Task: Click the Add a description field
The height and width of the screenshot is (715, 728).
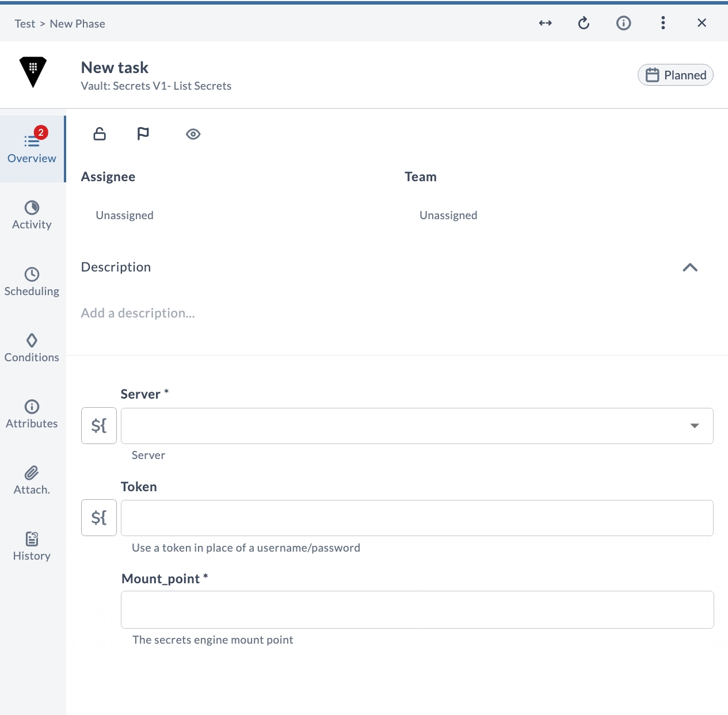Action: [138, 313]
